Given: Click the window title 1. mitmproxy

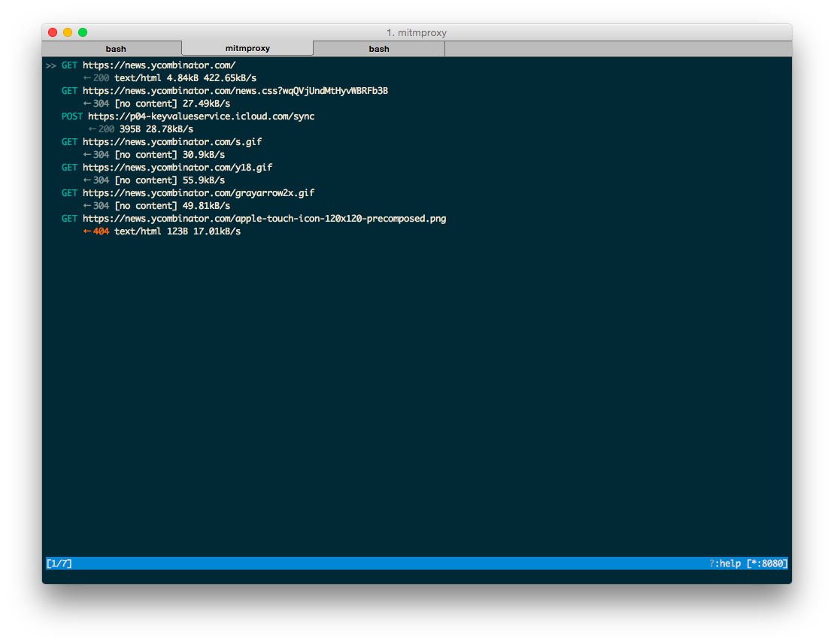Looking at the screenshot, I should pos(417,32).
